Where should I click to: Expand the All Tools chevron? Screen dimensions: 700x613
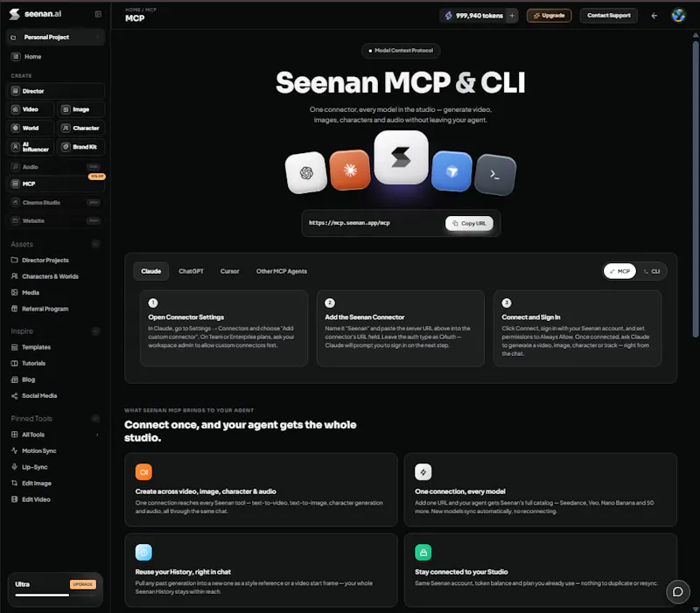pyautogui.click(x=97, y=435)
